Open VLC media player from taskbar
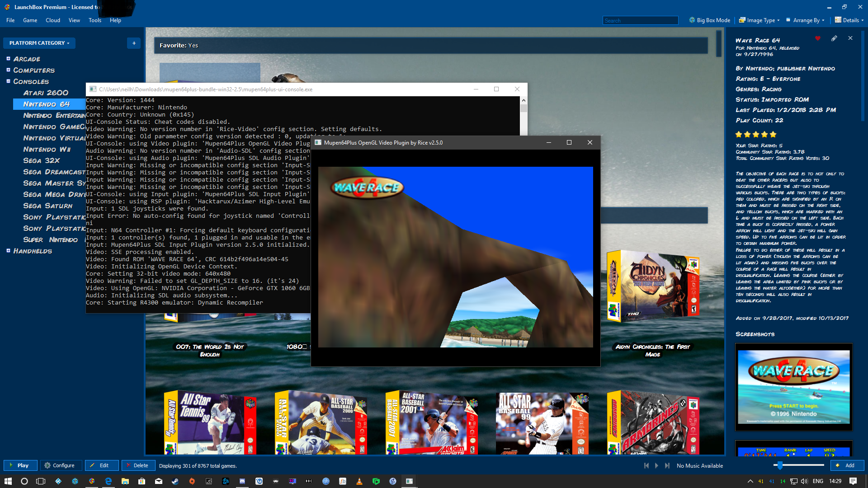This screenshot has height=488, width=868. (359, 481)
